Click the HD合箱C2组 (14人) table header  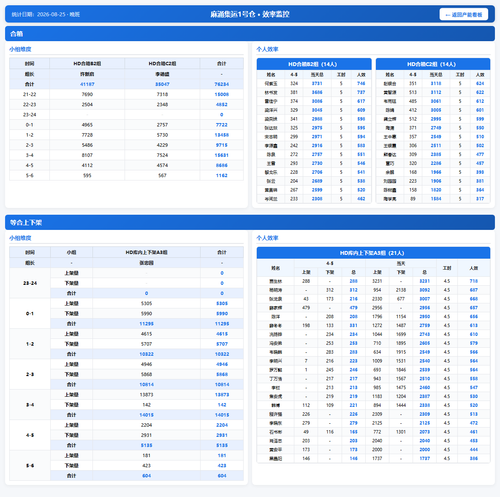tap(433, 64)
